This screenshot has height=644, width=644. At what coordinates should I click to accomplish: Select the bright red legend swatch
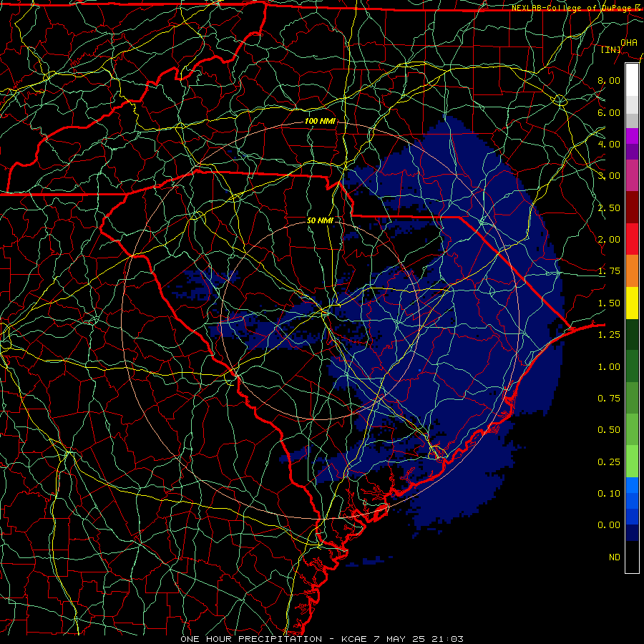[x=632, y=239]
